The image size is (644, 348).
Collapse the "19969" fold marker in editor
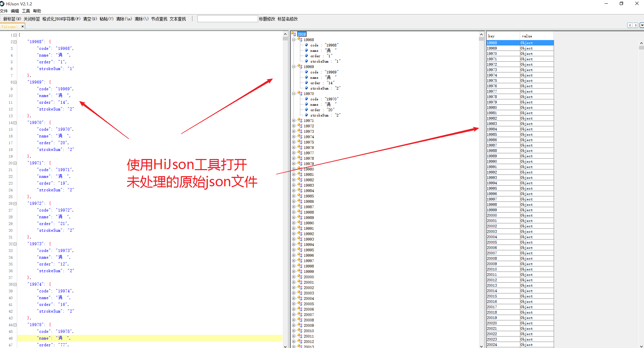[15, 82]
